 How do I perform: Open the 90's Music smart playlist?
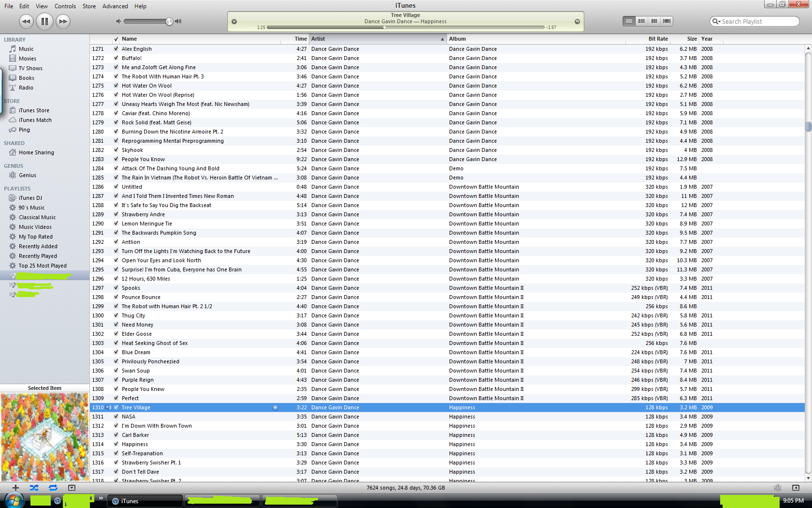point(31,208)
